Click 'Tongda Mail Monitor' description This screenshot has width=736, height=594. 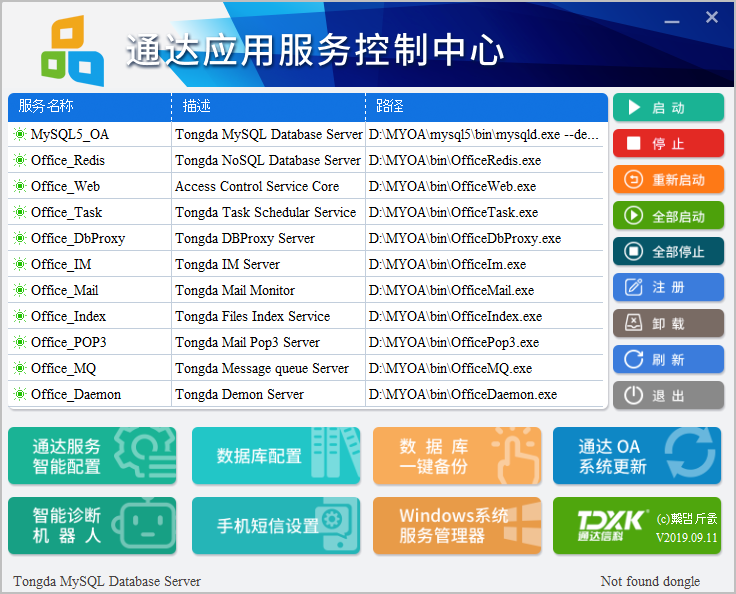click(235, 290)
